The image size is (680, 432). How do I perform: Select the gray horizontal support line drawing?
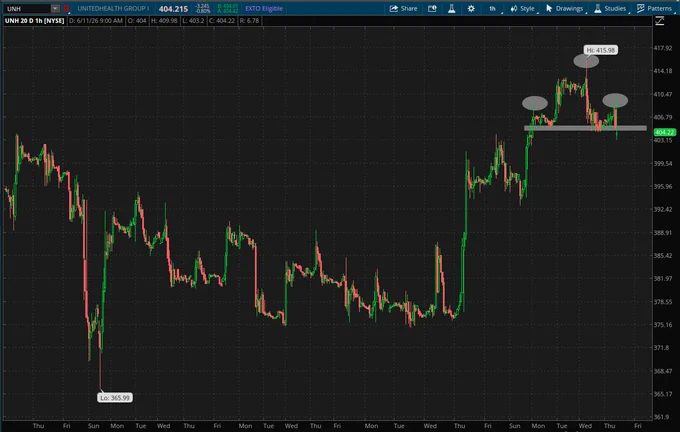click(x=585, y=128)
